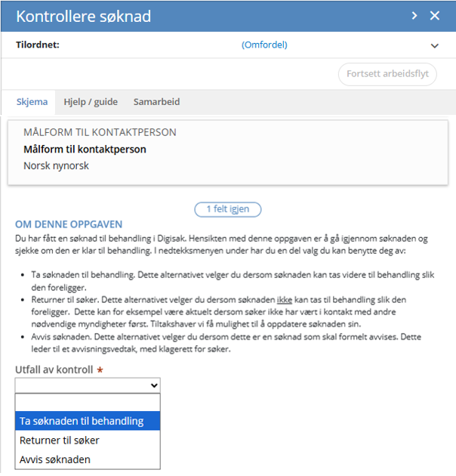The height and width of the screenshot is (476, 456).
Task: Switch to the Skjema tab
Action: coord(32,102)
